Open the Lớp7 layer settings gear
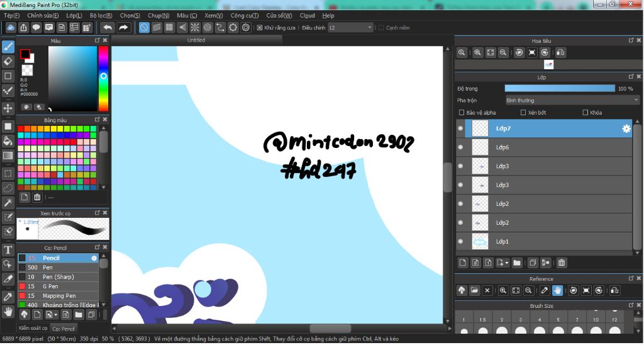 tap(626, 128)
